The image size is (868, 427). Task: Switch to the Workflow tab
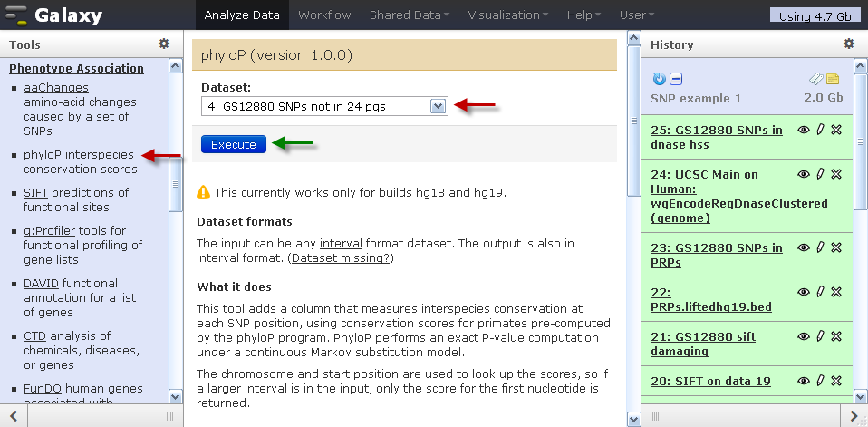[324, 15]
